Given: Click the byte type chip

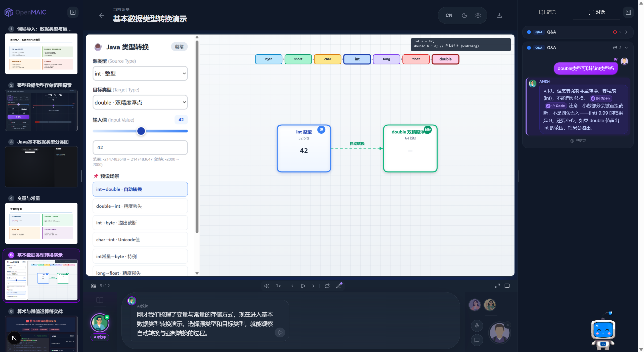Looking at the screenshot, I should (269, 59).
